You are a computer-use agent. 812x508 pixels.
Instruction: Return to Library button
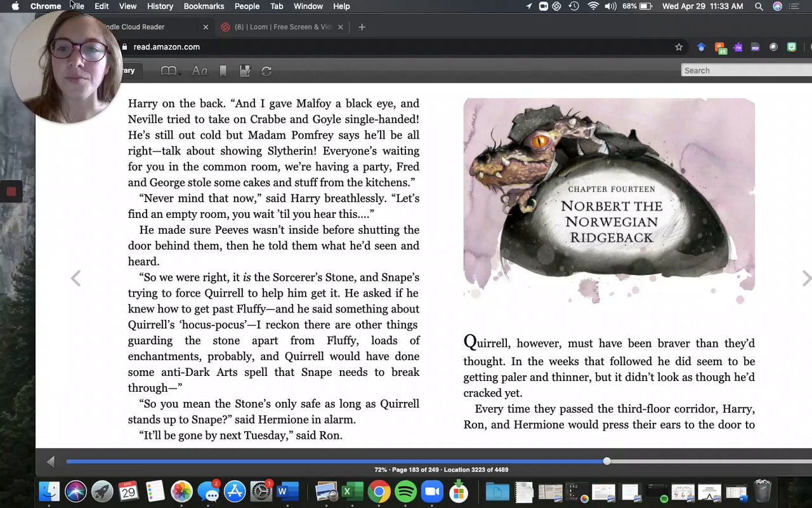click(x=128, y=70)
